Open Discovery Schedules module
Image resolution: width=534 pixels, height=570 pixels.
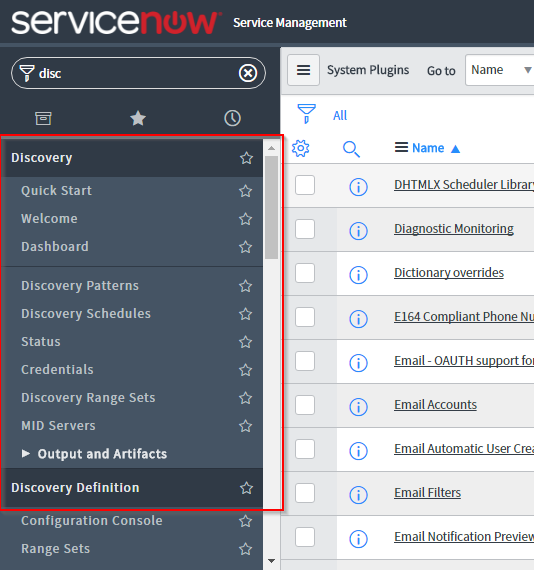click(86, 314)
